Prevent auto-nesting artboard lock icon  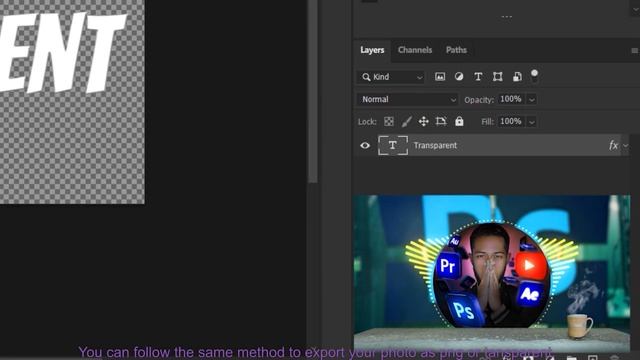441,121
